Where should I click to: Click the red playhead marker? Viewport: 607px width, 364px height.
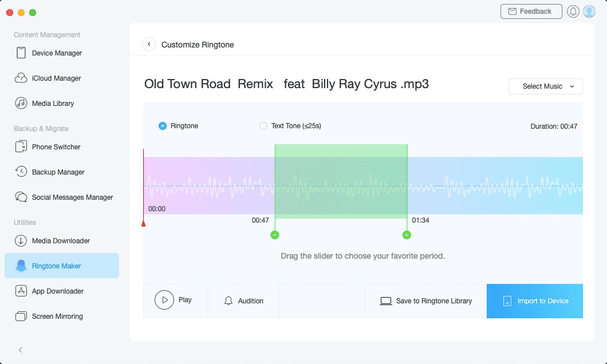143,224
